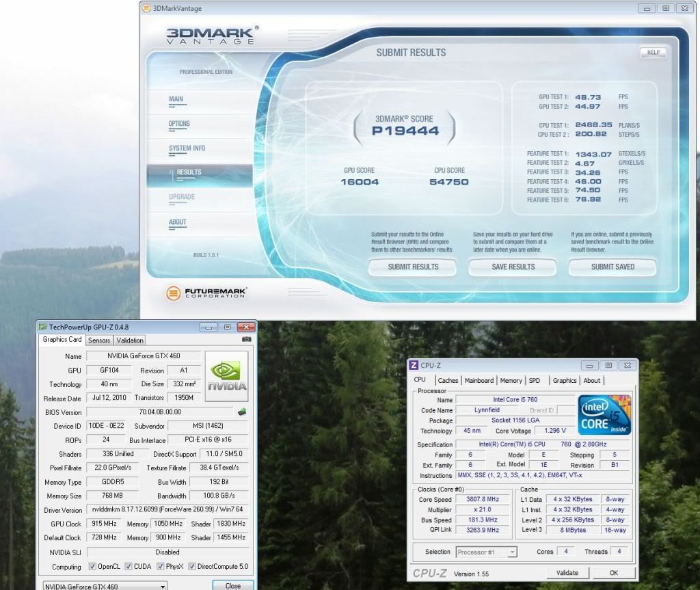Toggle the OpenCL checkbox

pos(92,566)
